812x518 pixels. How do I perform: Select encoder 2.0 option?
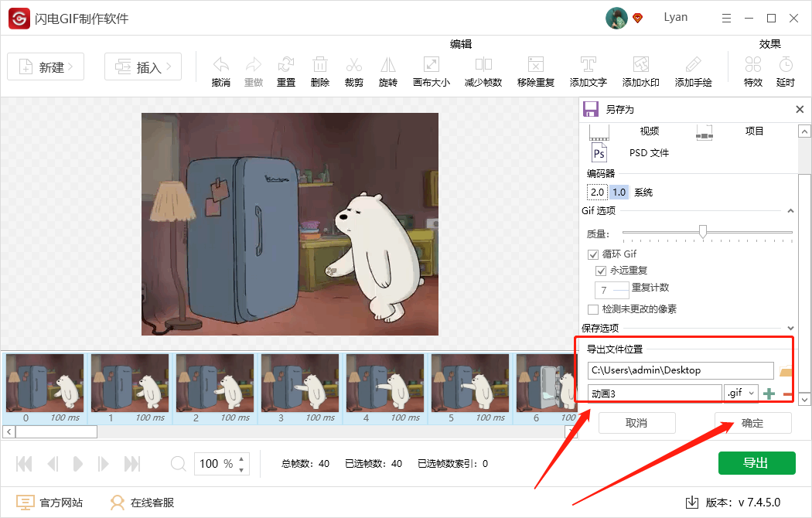(597, 193)
